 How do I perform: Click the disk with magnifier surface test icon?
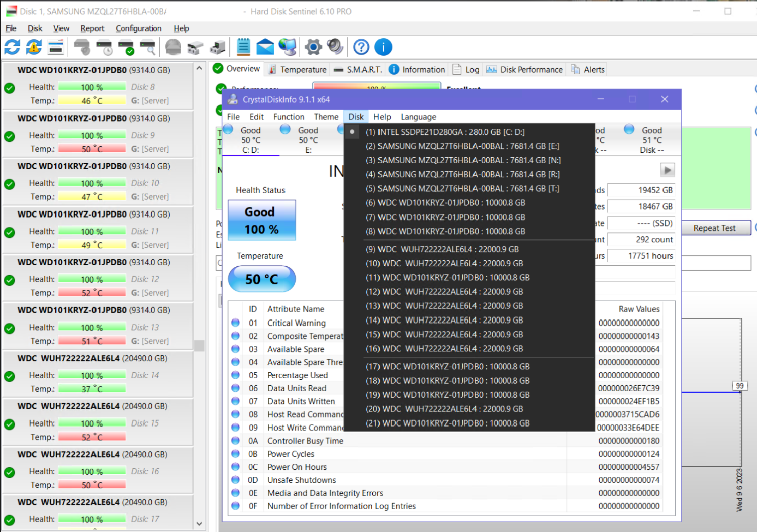pyautogui.click(x=148, y=48)
